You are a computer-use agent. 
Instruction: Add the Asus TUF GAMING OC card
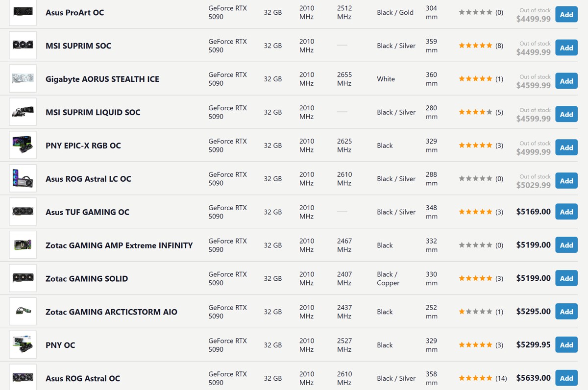(x=566, y=212)
